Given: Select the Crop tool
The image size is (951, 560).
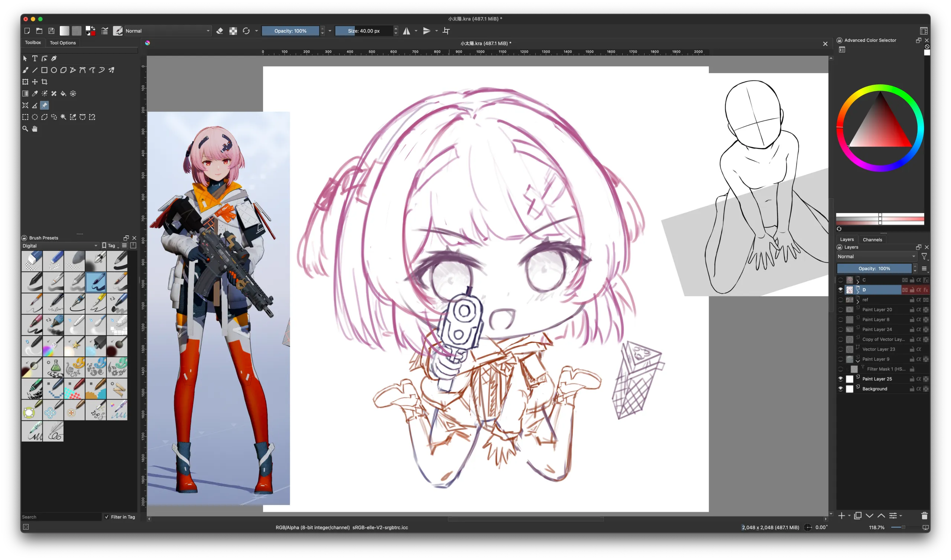Looking at the screenshot, I should (x=45, y=82).
